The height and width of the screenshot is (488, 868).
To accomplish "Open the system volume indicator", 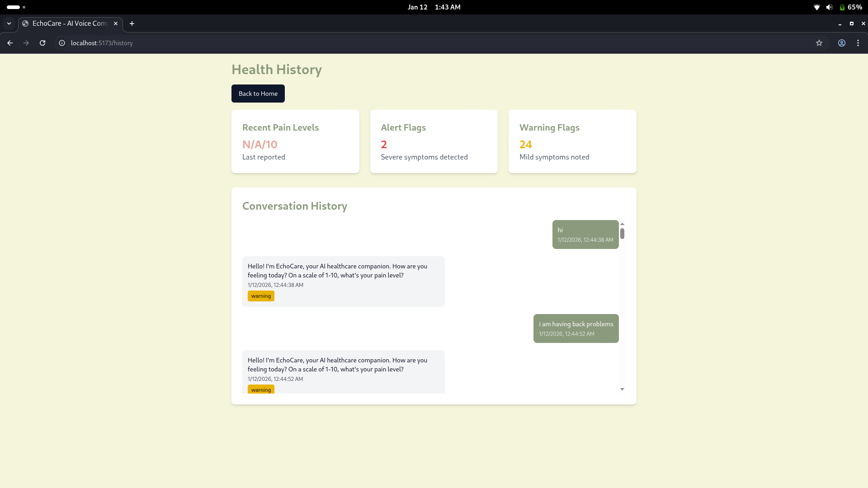I will pos(829,7).
